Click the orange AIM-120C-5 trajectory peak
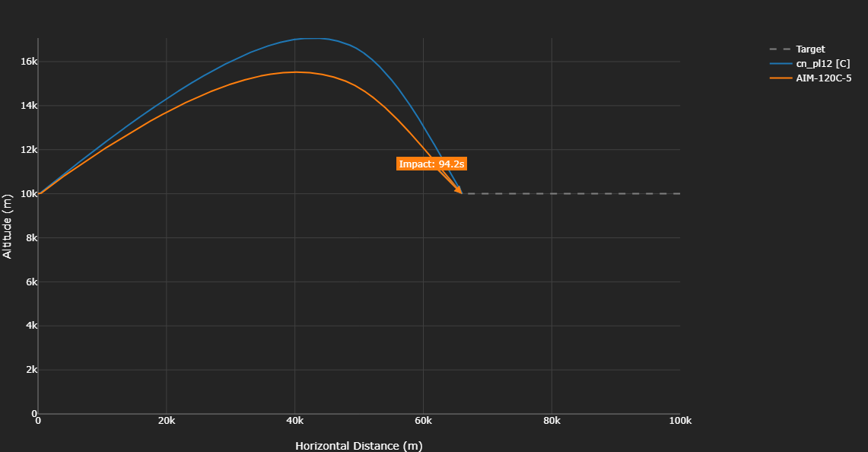The height and width of the screenshot is (452, 868). pyautogui.click(x=295, y=72)
